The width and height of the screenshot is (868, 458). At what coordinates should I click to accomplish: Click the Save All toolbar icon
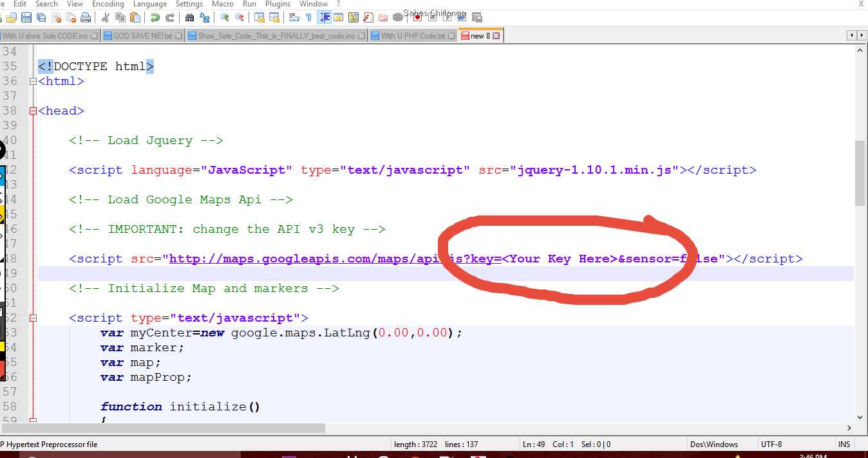tap(41, 17)
